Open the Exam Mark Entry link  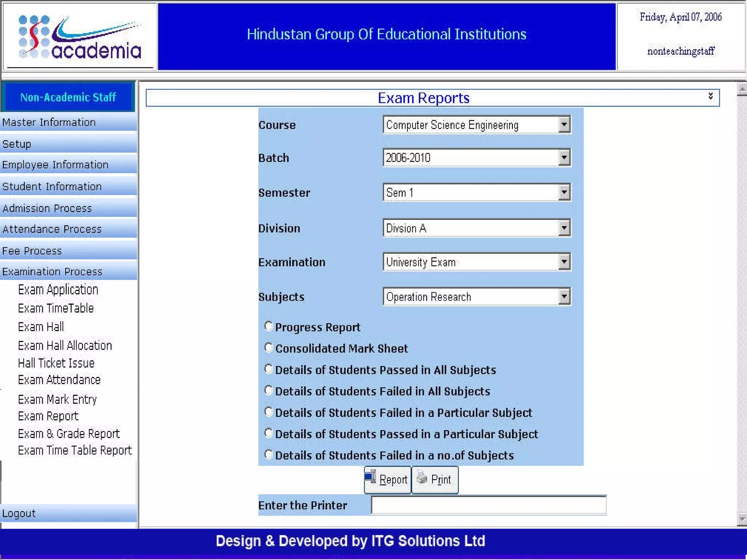click(57, 399)
